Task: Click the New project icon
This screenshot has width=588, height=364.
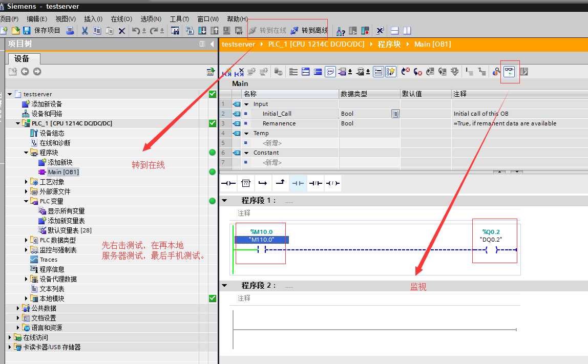Action: click(4, 30)
